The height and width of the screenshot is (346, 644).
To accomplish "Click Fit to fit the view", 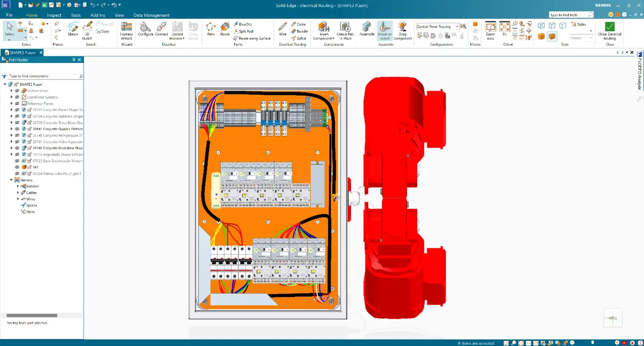I will [x=504, y=29].
